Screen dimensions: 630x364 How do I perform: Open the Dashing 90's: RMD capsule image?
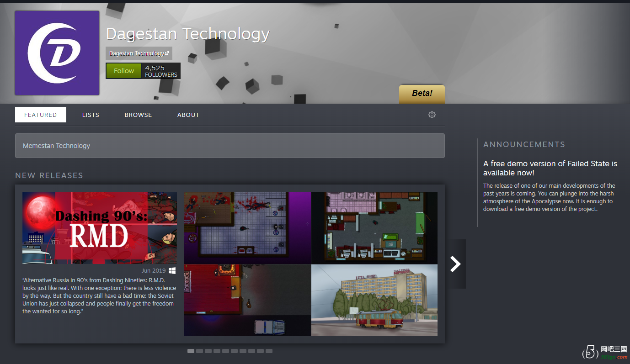100,228
